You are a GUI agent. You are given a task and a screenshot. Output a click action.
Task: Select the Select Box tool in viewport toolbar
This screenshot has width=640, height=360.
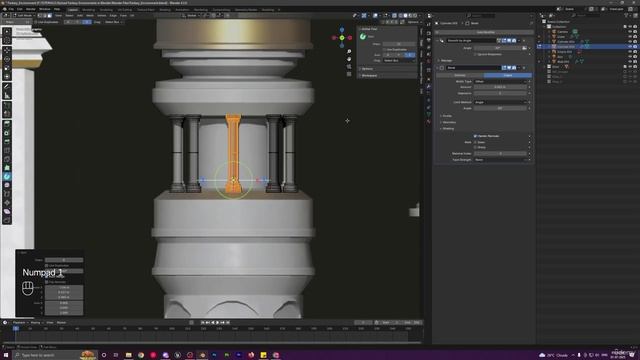coord(7,31)
